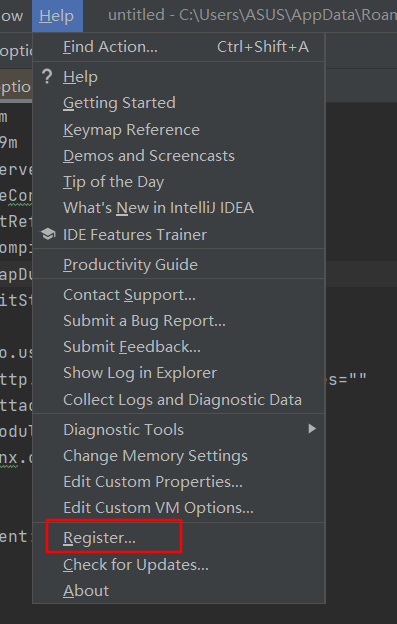This screenshot has height=624, width=397.
Task: Show Tip of the Day
Action: (179, 182)
